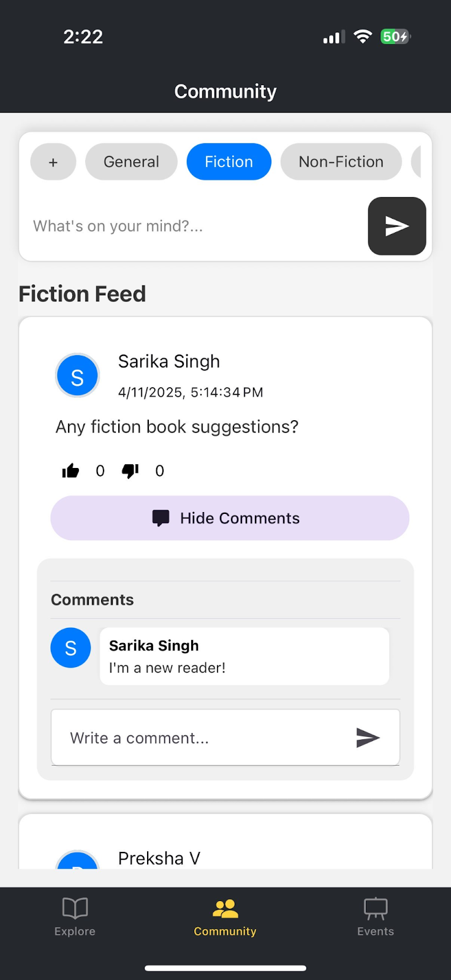Image resolution: width=451 pixels, height=980 pixels.
Task: Tap Sarika Singh's avatar in the comments
Action: 70,647
